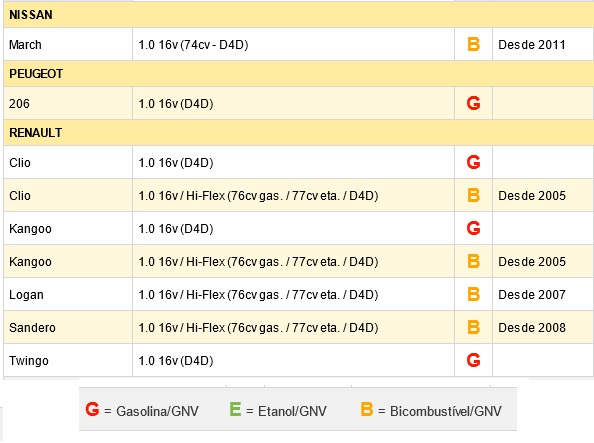Click the red G Gasolina/GNV legend icon

click(x=92, y=409)
